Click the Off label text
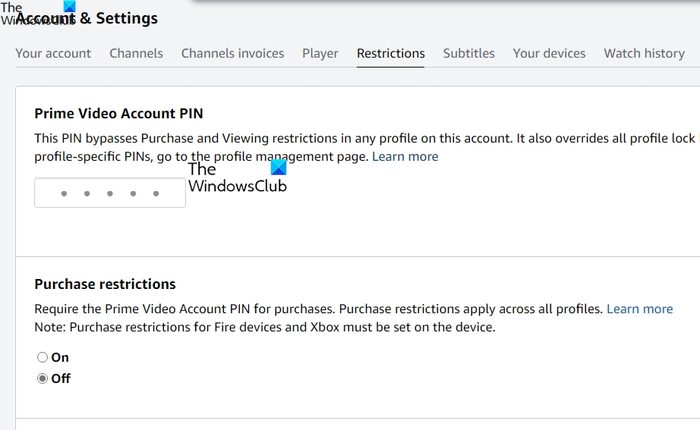 61,379
